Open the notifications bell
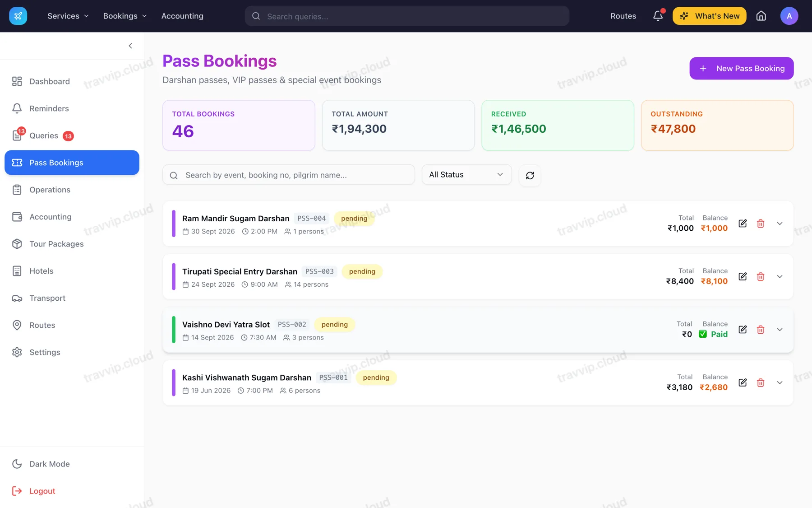812x508 pixels. pyautogui.click(x=658, y=16)
